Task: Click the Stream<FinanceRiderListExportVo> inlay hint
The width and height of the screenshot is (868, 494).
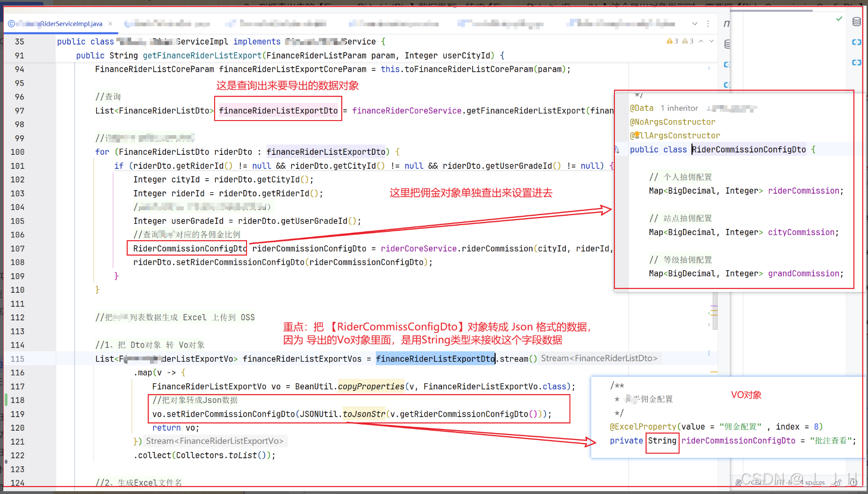Action: (215, 441)
